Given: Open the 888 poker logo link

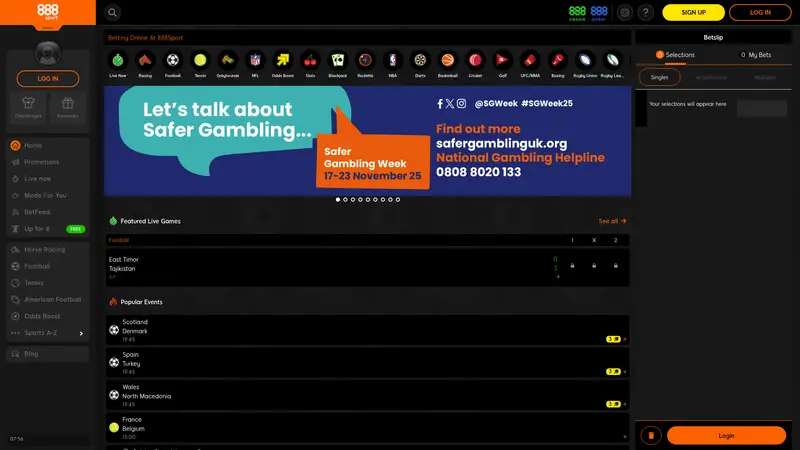Looking at the screenshot, I should (599, 13).
